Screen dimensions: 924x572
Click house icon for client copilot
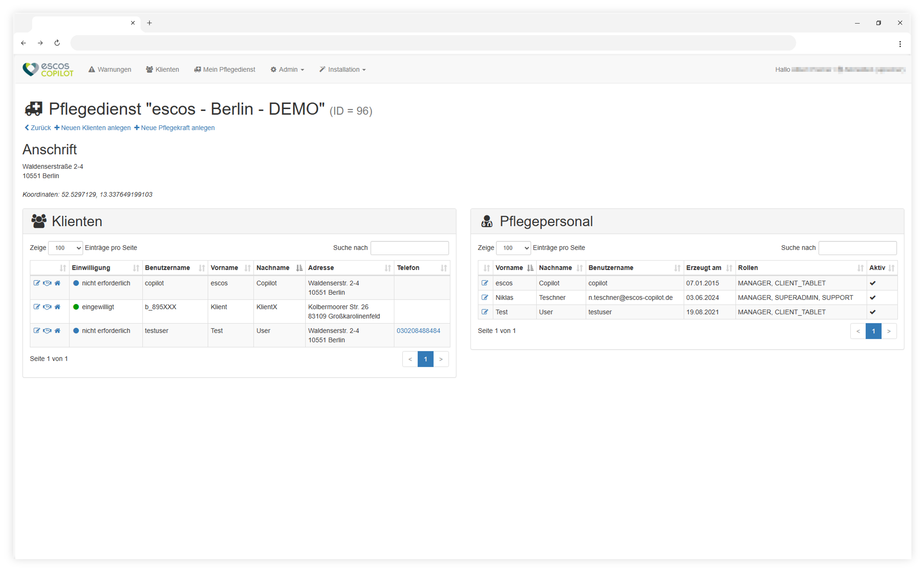click(x=57, y=283)
